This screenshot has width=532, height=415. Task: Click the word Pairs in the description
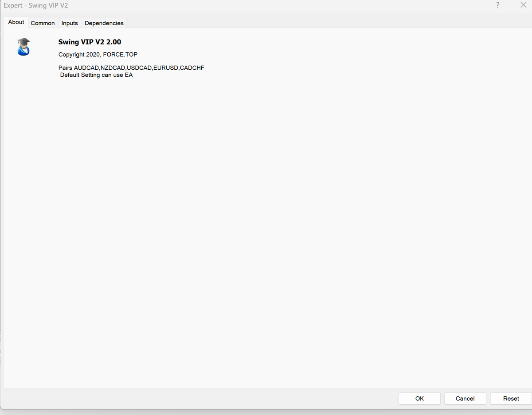65,68
